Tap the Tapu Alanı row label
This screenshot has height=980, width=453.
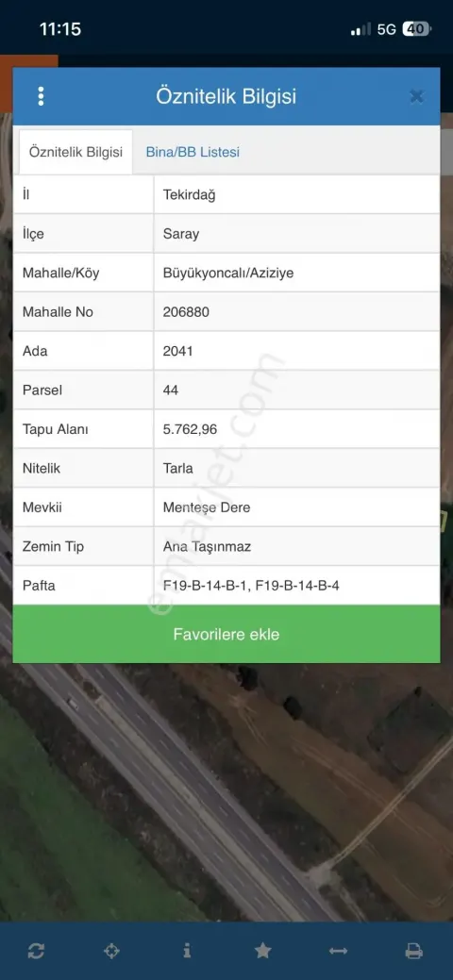(55, 429)
